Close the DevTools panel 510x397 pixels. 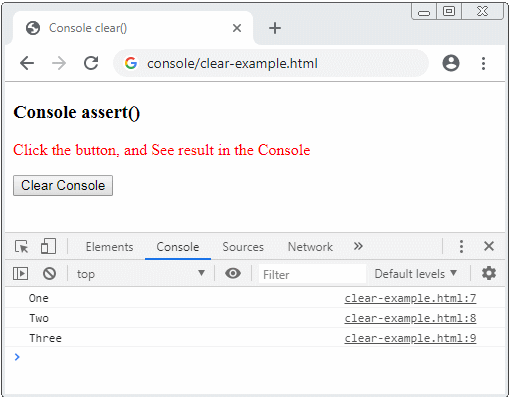[x=489, y=246]
